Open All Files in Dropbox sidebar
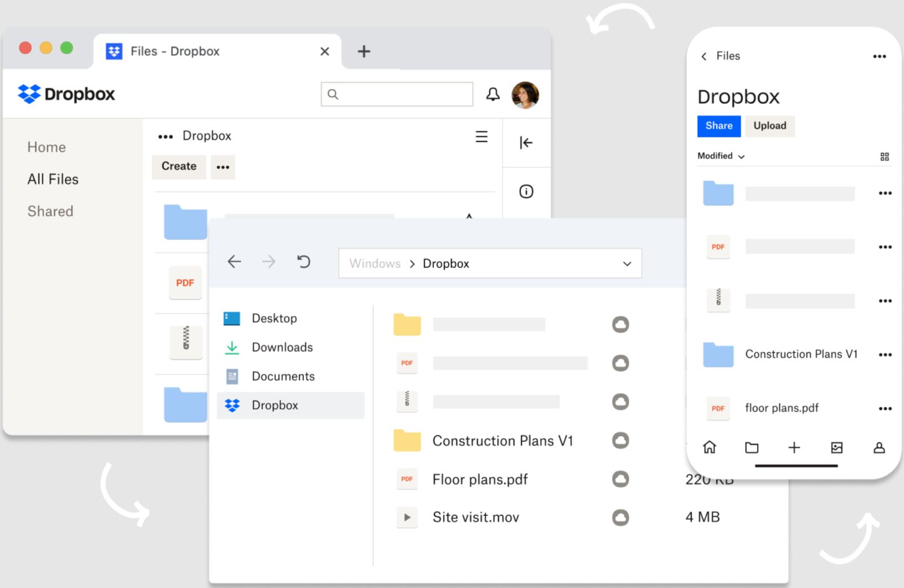The height and width of the screenshot is (588, 904). [x=53, y=180]
